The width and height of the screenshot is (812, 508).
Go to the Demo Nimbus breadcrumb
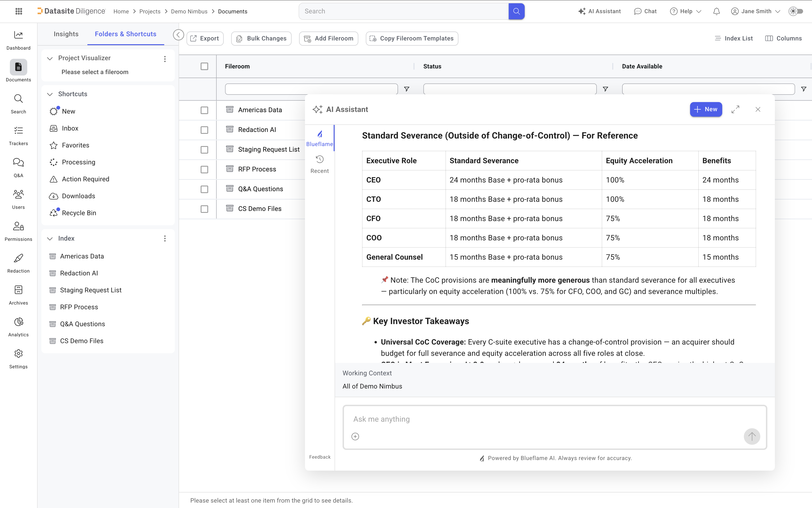coord(189,12)
